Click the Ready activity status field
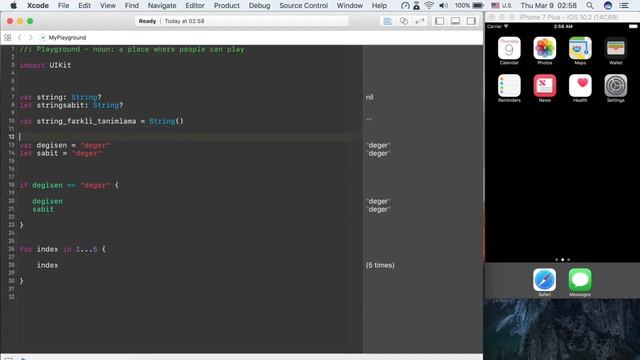The width and height of the screenshot is (640, 360). pyautogui.click(x=242, y=21)
